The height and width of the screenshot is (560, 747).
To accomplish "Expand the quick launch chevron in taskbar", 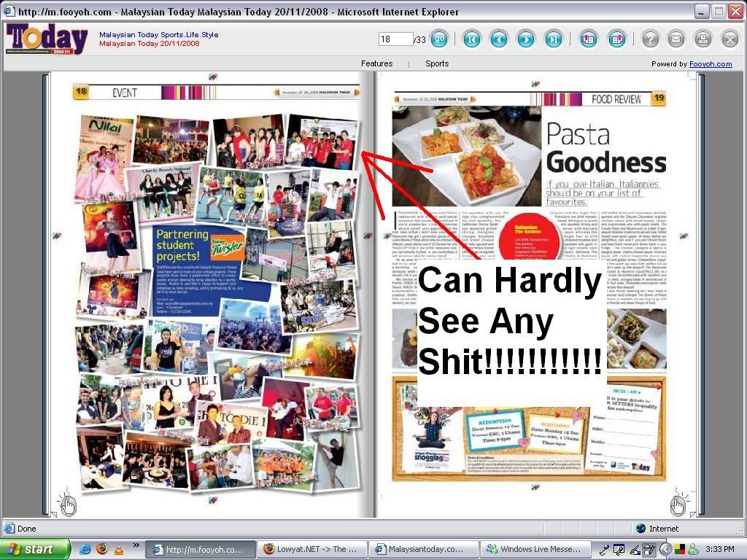I will 136,545.
